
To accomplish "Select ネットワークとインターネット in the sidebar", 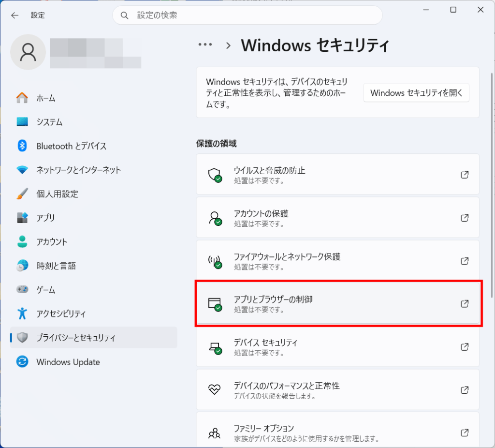I will (x=78, y=170).
